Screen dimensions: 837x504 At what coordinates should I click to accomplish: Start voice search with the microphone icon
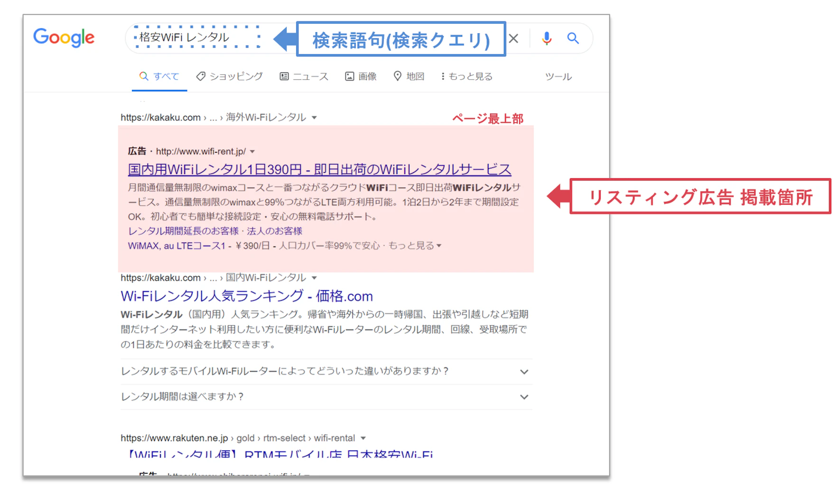tap(547, 38)
